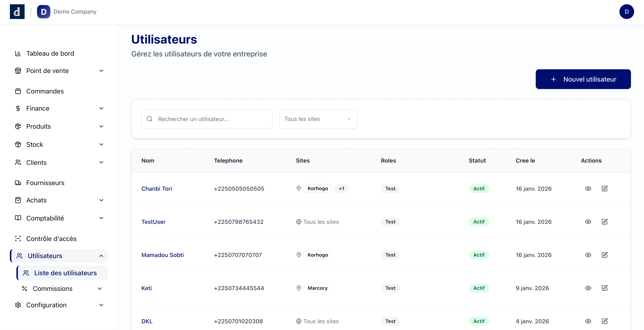
Task: Open Mamadou Sobti's user profile link
Action: (162, 255)
